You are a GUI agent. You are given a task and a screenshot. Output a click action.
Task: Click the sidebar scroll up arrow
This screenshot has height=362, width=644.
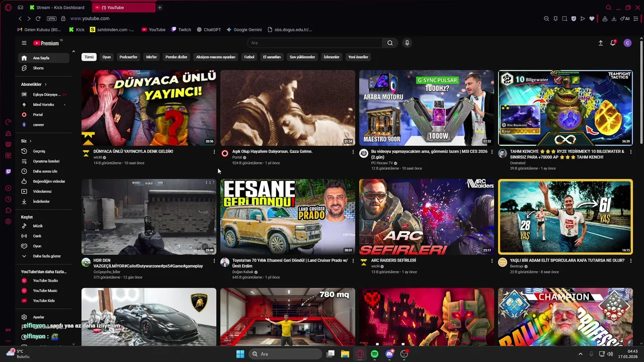73,52
